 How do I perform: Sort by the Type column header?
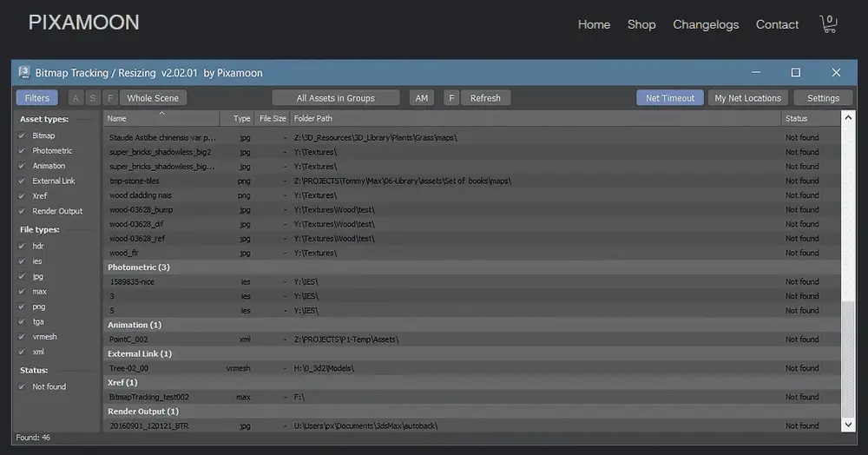tap(237, 118)
